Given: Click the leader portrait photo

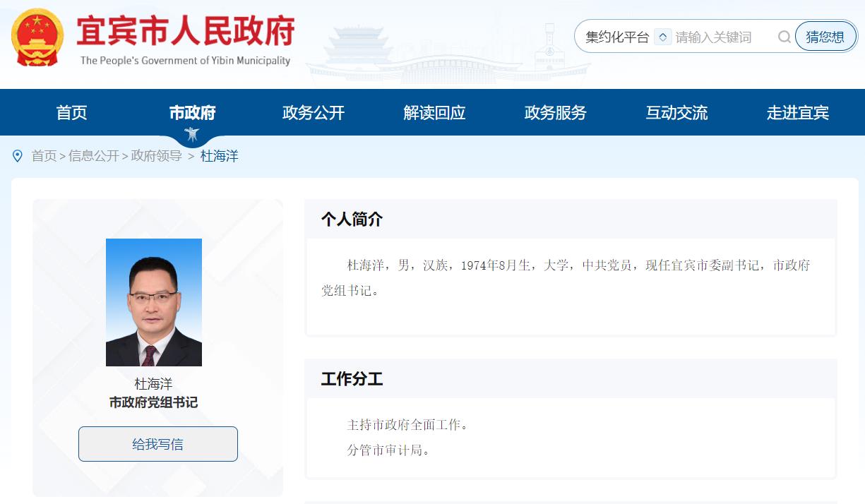Looking at the screenshot, I should pyautogui.click(x=154, y=302).
